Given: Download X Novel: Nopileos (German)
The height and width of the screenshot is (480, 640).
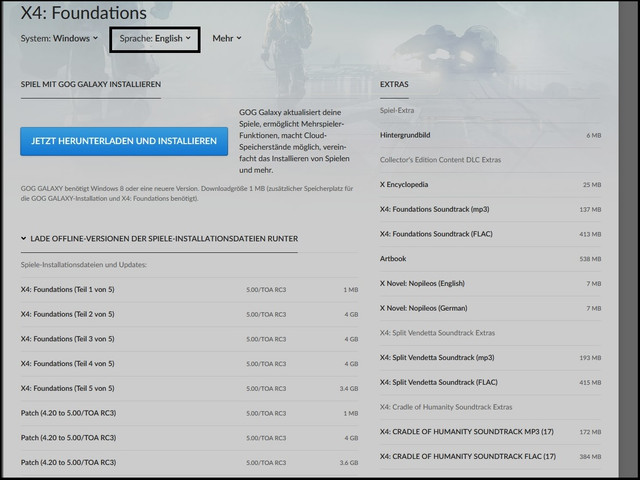Looking at the screenshot, I should pos(490,308).
